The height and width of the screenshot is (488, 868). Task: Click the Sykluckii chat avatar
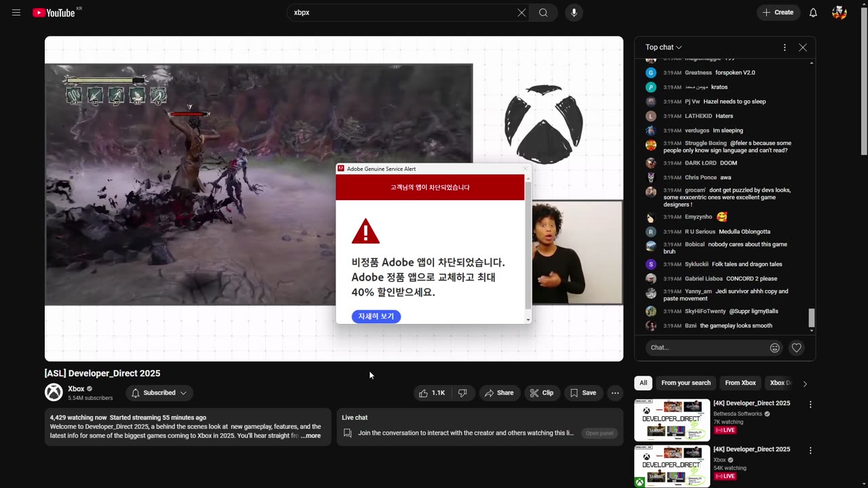[x=651, y=264]
